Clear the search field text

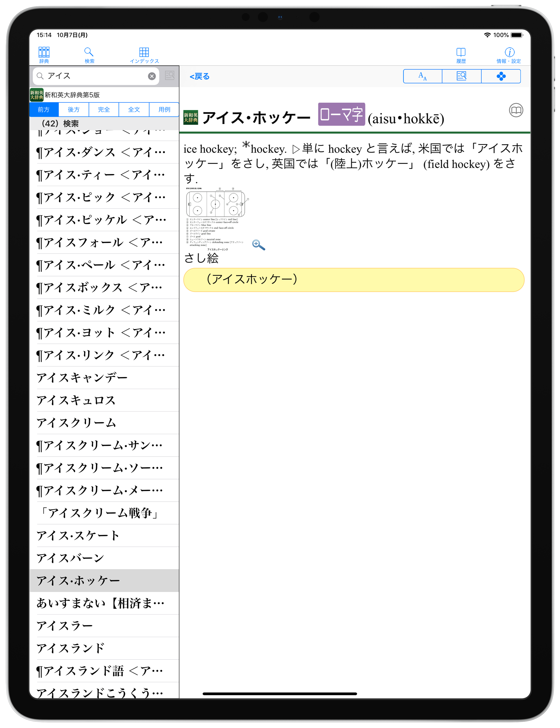[152, 76]
